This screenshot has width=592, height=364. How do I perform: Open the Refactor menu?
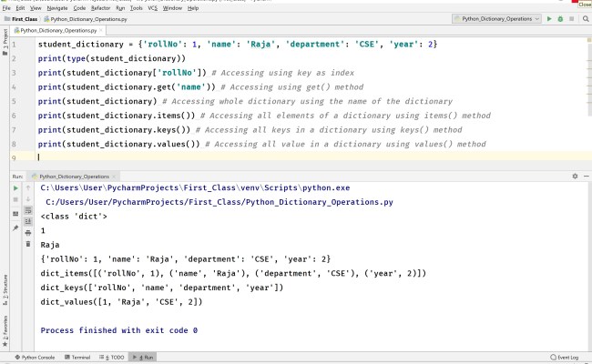point(100,8)
